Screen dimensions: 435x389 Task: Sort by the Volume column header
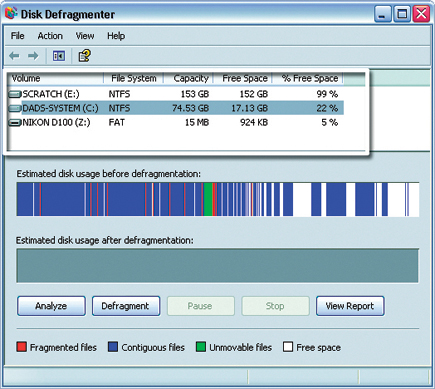[56, 78]
